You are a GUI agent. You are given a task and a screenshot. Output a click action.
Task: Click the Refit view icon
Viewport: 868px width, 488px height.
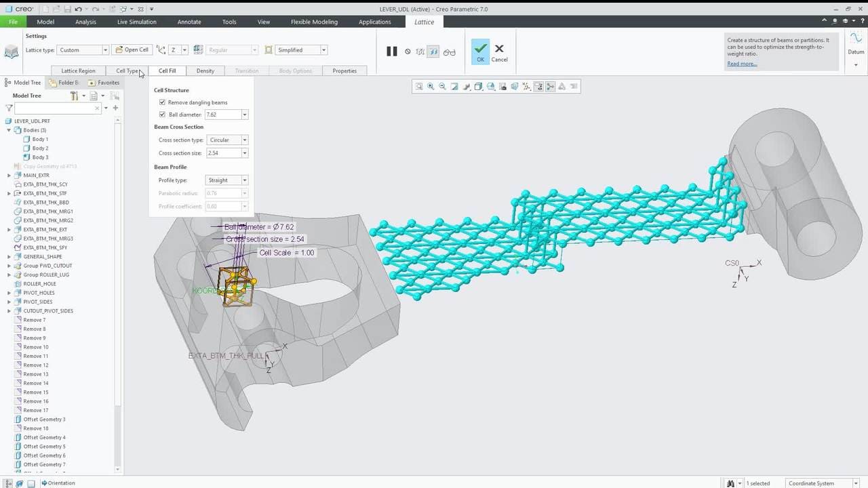(419, 87)
